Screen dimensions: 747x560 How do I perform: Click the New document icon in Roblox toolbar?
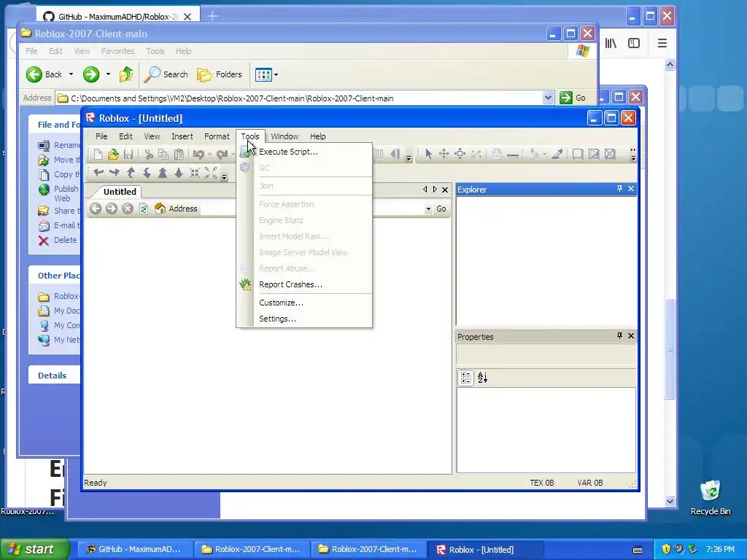point(98,154)
